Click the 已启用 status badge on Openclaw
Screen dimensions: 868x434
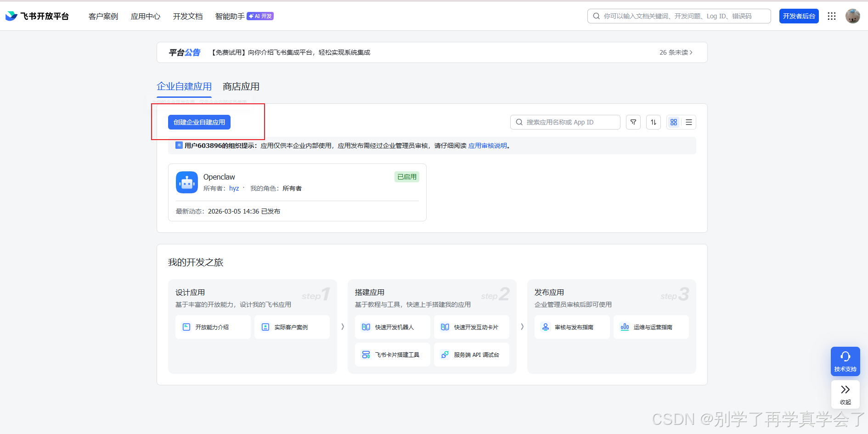406,176
